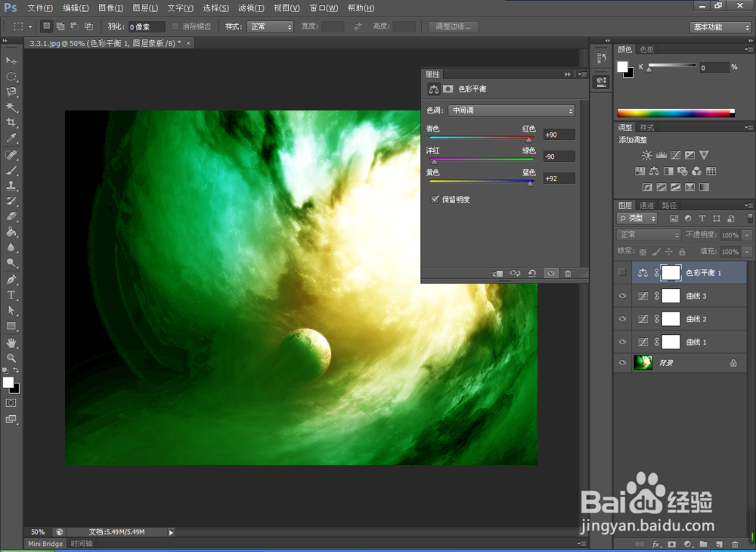This screenshot has width=756, height=552.
Task: Open the 滤镜(T) menu
Action: click(251, 8)
